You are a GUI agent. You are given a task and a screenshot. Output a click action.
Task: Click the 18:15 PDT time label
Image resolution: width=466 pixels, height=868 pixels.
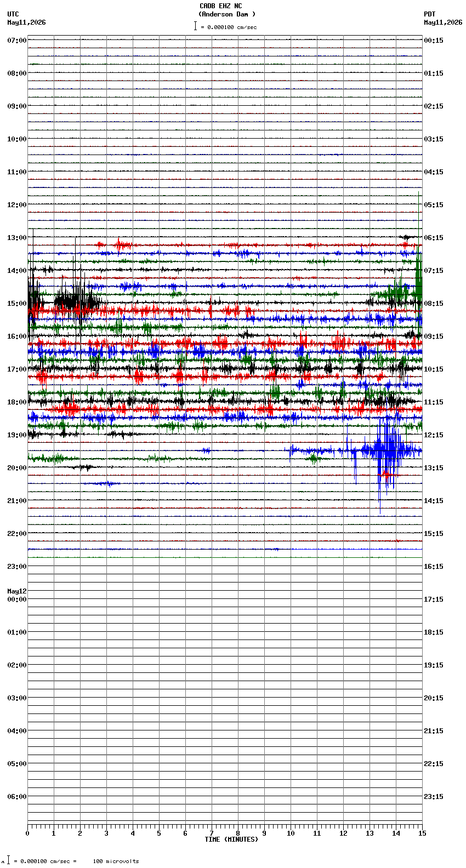(x=434, y=632)
